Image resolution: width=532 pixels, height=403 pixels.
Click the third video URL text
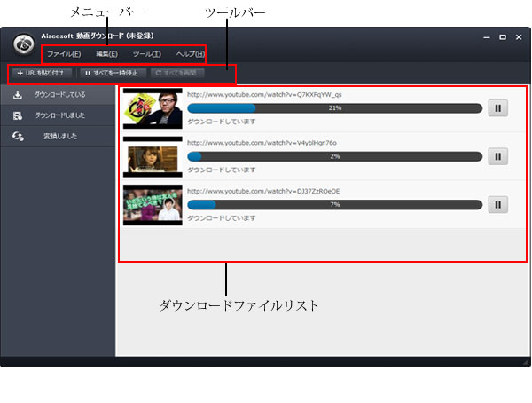(x=263, y=191)
